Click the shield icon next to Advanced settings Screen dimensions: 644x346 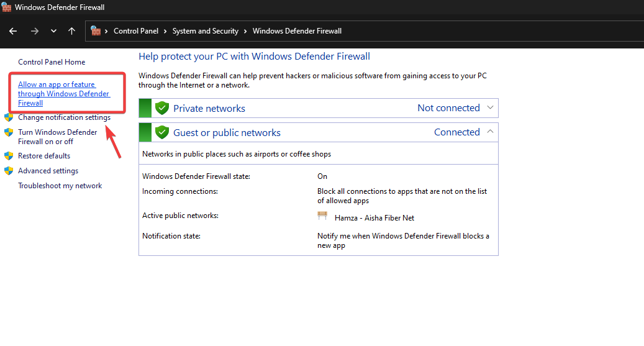[9, 171]
